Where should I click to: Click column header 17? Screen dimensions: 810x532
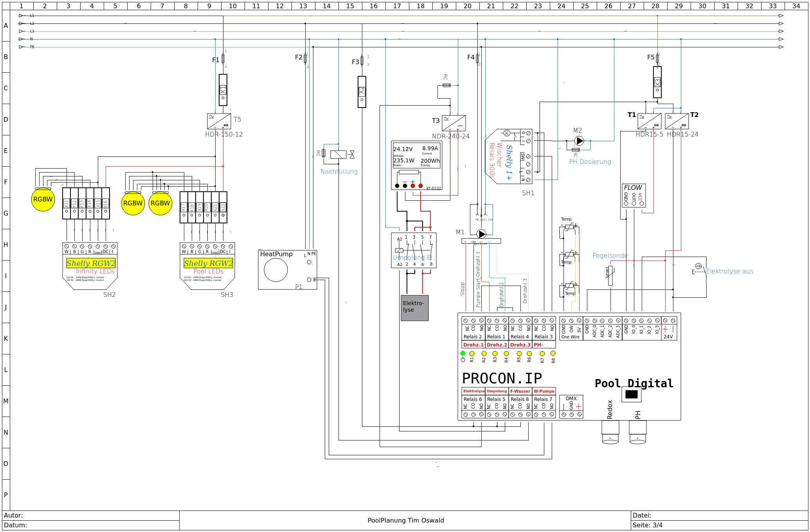[x=397, y=6]
